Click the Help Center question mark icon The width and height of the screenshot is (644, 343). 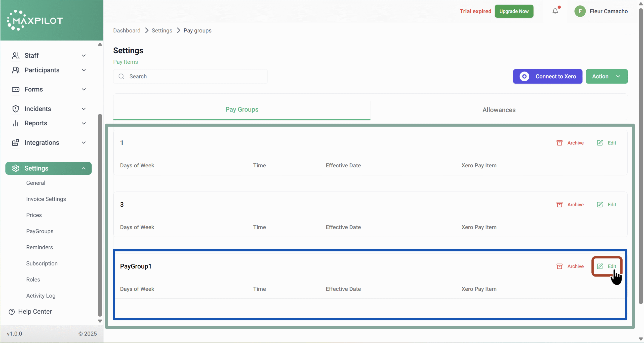point(12,312)
